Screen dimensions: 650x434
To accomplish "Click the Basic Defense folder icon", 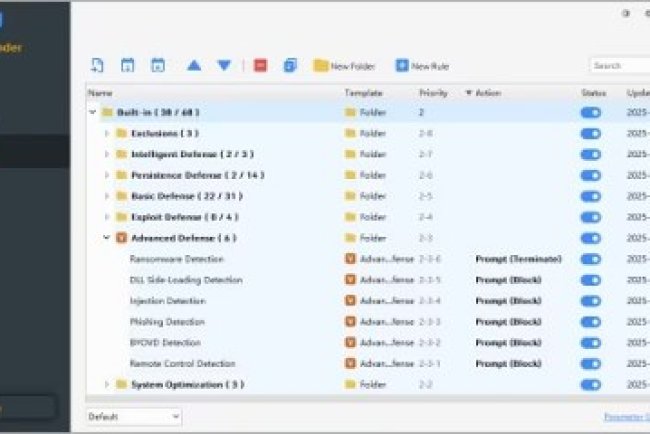I will pyautogui.click(x=121, y=196).
